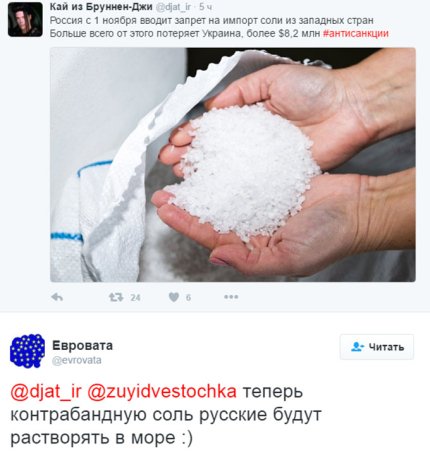Open the Кай из Бруннен-Джи profile name
430x453 pixels.
(x=101, y=6)
